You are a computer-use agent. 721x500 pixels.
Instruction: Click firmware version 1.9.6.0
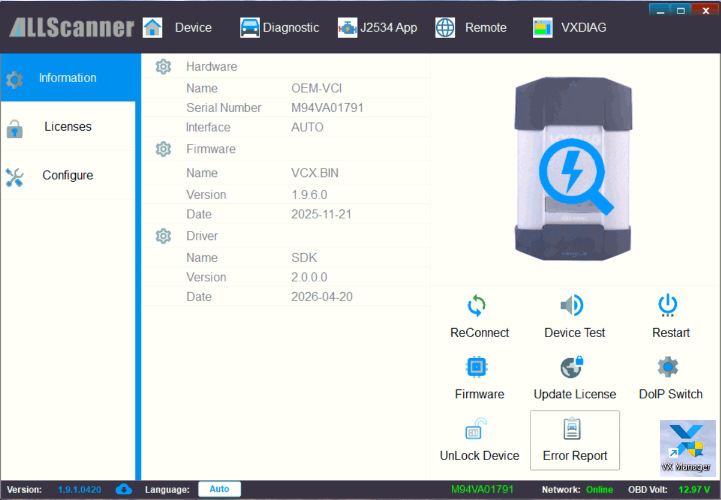(x=309, y=195)
